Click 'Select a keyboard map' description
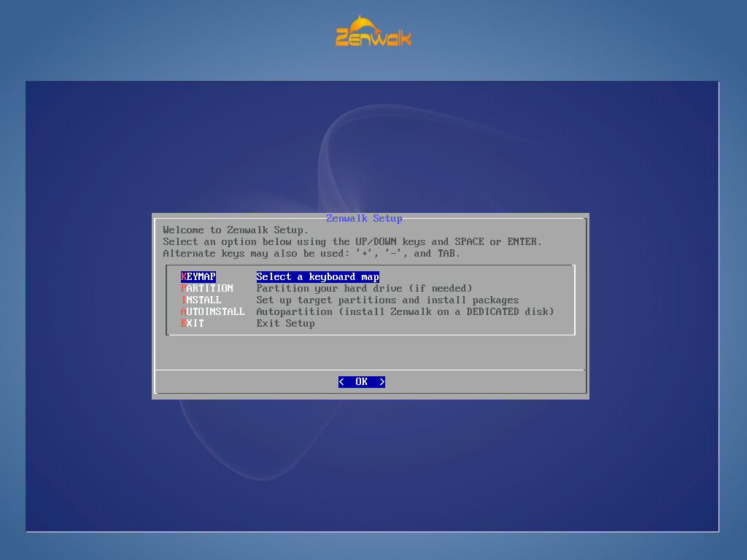The width and height of the screenshot is (747, 560). [317, 276]
